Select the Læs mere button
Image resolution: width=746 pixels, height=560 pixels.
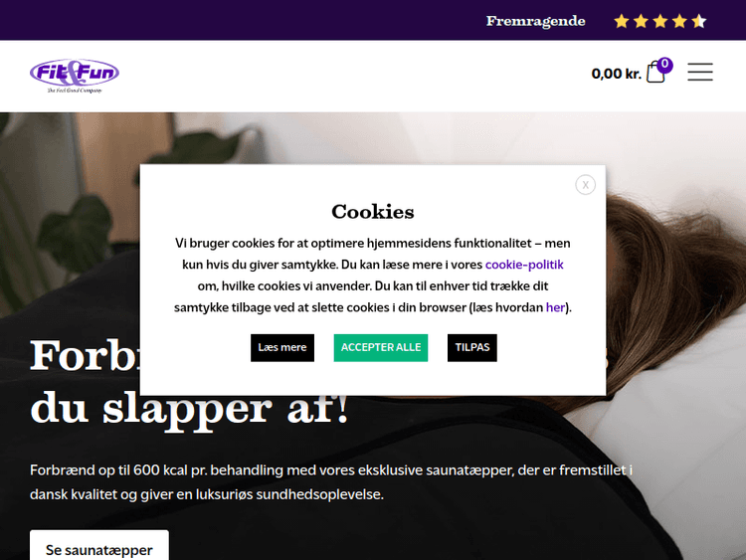(282, 348)
